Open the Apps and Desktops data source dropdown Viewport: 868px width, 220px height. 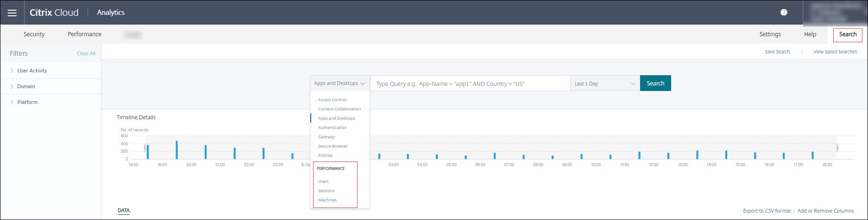(x=340, y=84)
